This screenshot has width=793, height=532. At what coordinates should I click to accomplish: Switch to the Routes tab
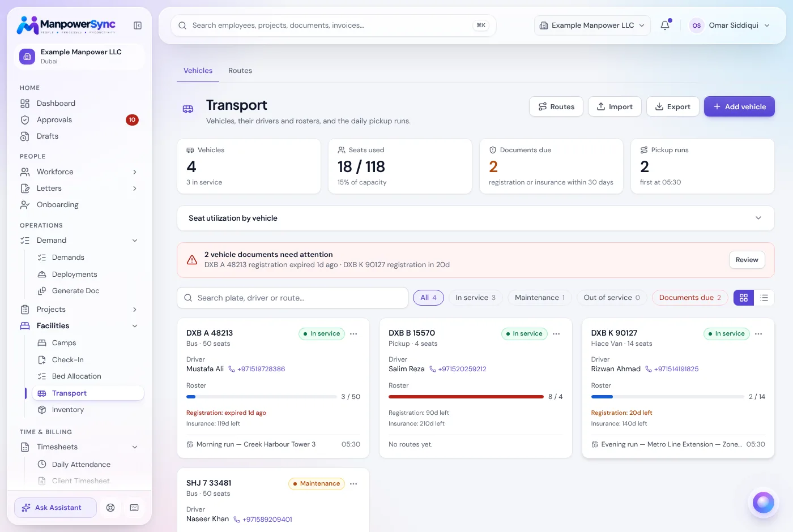tap(240, 71)
